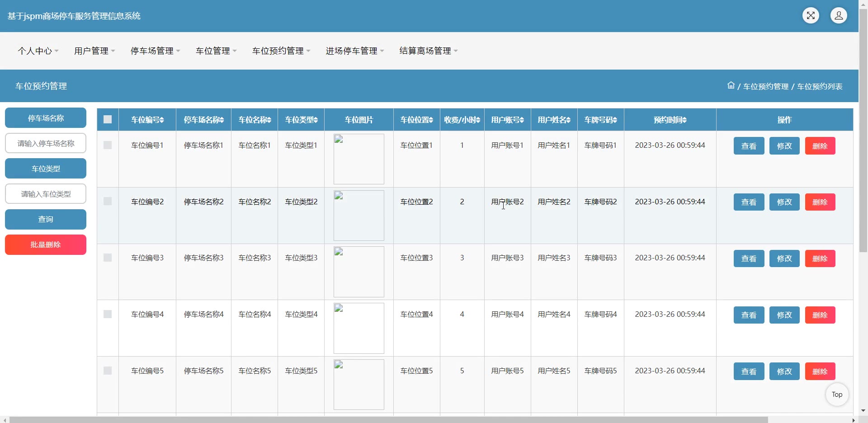The height and width of the screenshot is (423, 868).
Task: Click 删除 for row 车位编号3
Action: [x=820, y=258]
